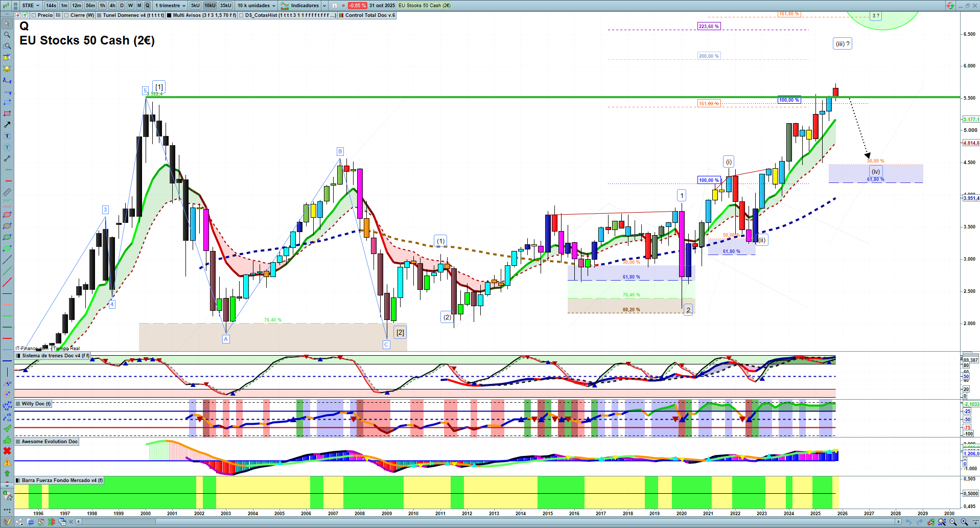
Task: Select the 144s timeframe
Action: 51,6
